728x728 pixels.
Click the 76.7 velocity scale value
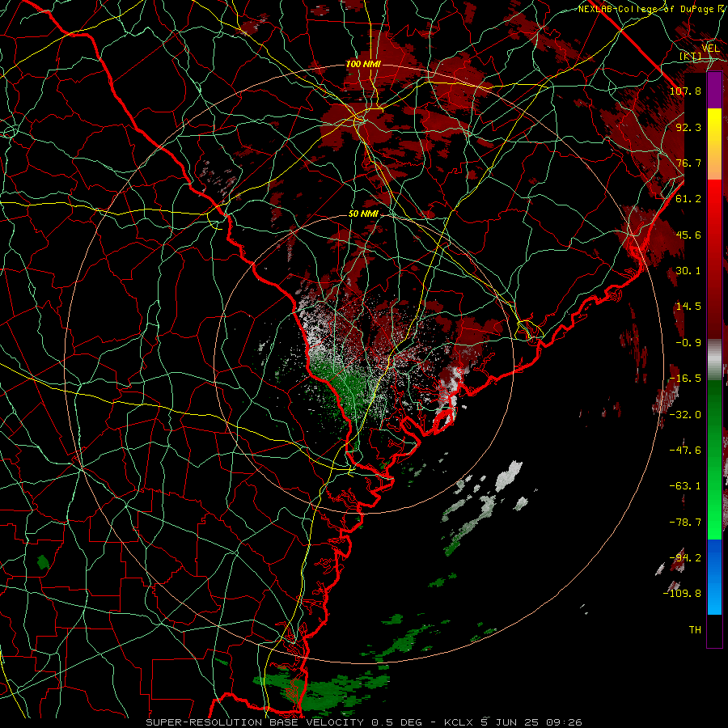coord(688,163)
